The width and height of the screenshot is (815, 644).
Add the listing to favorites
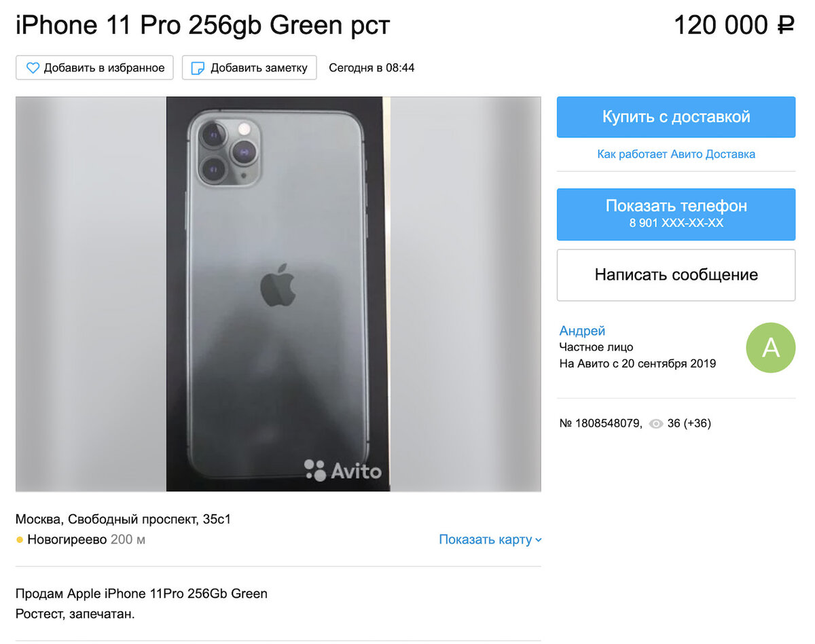point(94,68)
